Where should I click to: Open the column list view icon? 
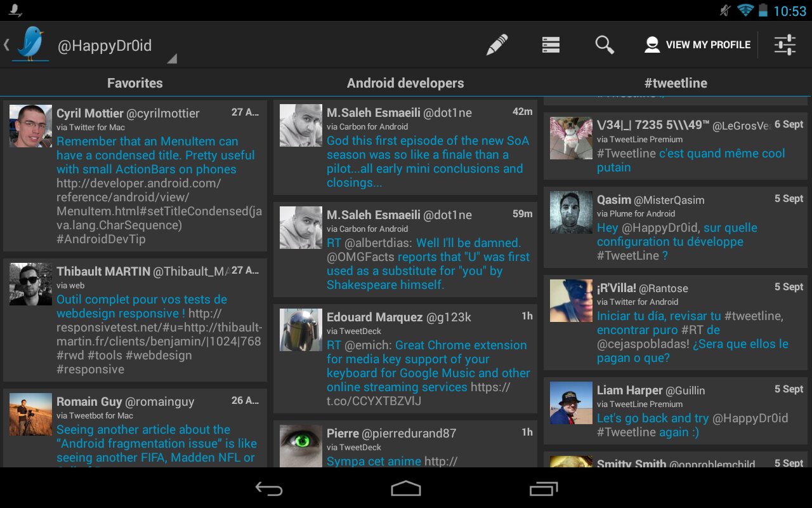pos(551,45)
